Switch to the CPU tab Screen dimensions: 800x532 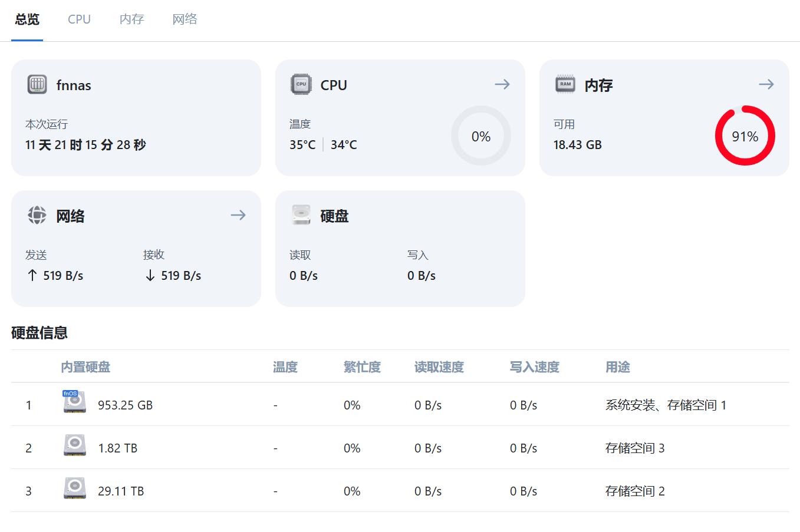(79, 19)
